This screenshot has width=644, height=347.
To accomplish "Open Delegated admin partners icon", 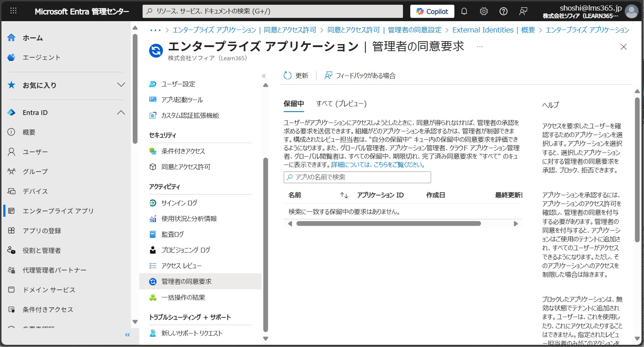I will [x=12, y=270].
